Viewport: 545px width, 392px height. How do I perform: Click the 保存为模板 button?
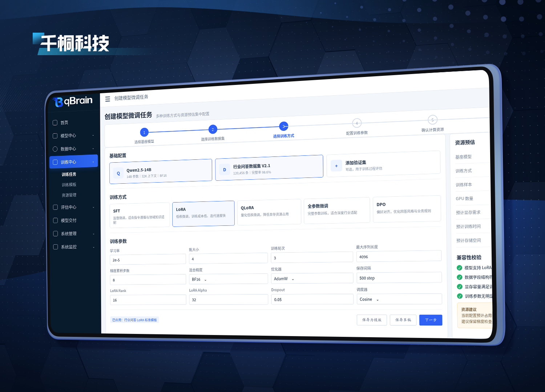372,320
